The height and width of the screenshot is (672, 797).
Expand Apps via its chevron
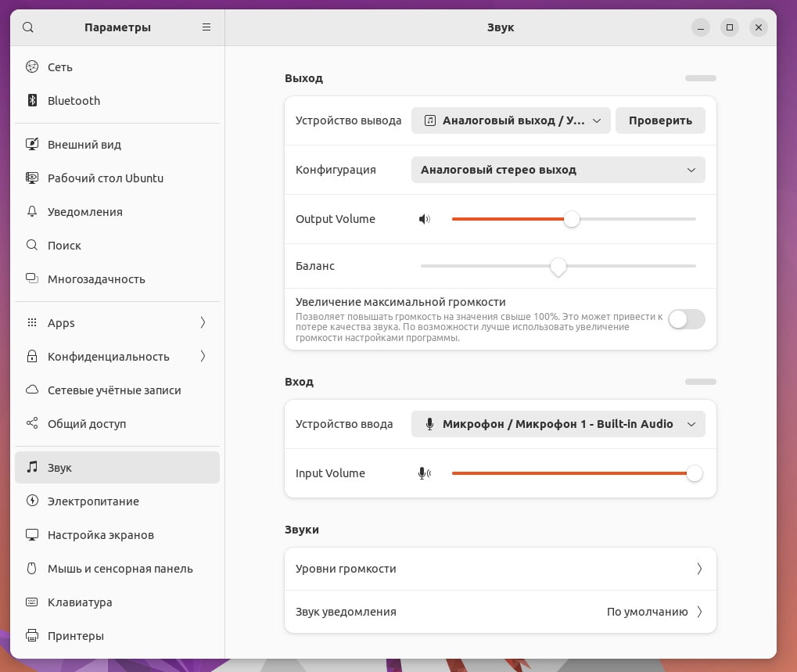click(203, 322)
